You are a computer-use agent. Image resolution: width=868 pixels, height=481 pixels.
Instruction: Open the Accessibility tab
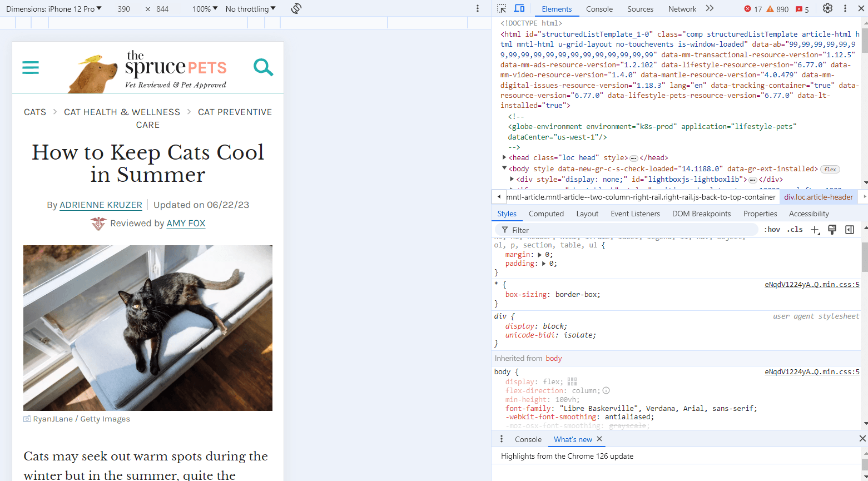(x=809, y=214)
